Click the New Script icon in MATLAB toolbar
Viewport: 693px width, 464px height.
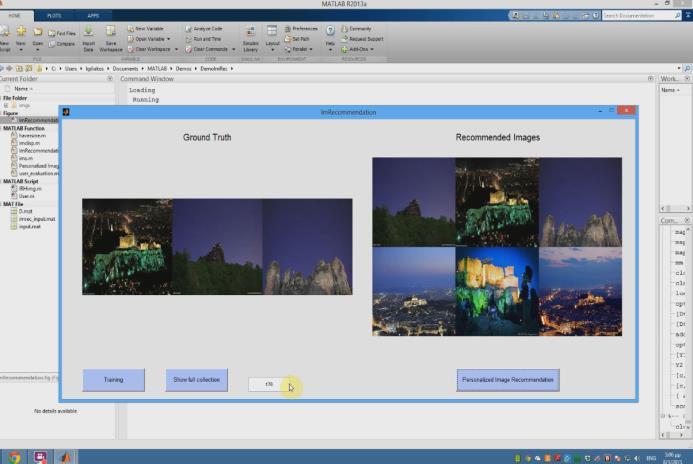[x=4, y=31]
